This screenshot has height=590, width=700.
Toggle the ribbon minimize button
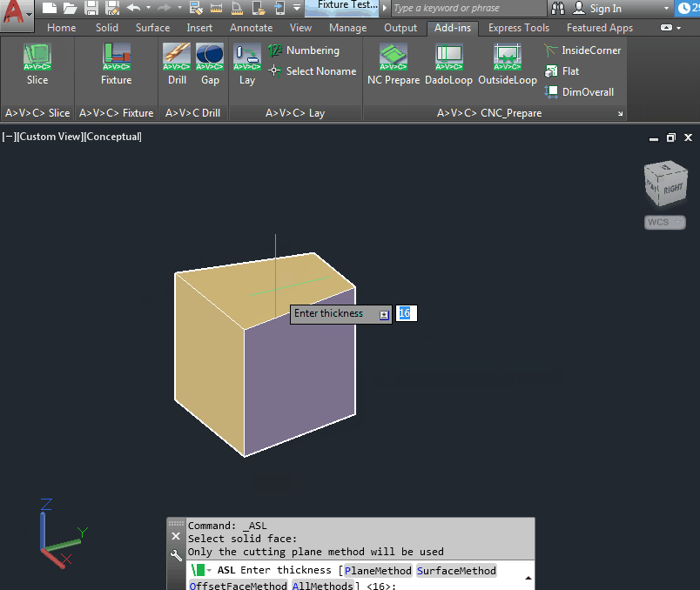point(666,28)
